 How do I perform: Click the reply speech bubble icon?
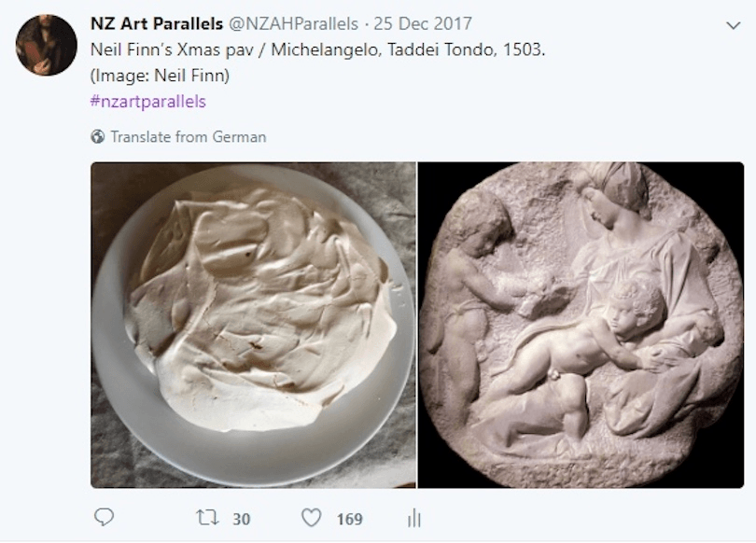pyautogui.click(x=105, y=518)
